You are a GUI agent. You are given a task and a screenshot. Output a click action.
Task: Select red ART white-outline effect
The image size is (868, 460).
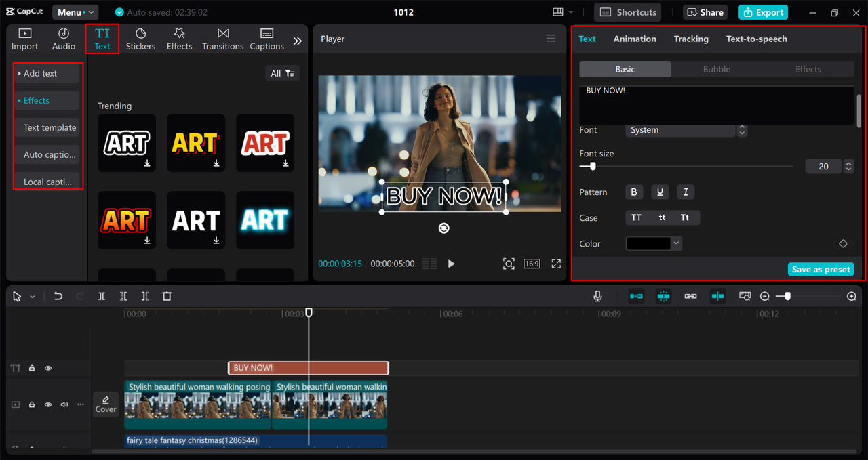[x=265, y=143]
